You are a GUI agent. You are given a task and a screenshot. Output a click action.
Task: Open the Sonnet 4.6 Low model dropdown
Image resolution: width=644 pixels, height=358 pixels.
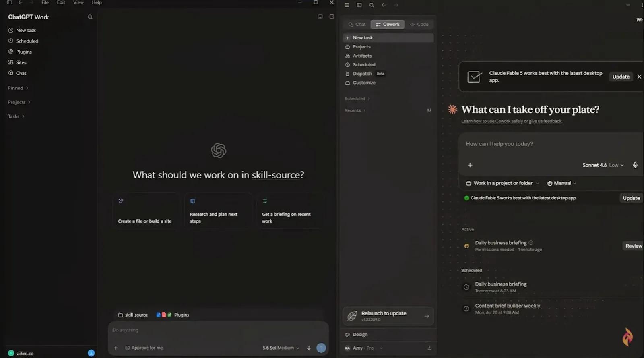click(x=603, y=165)
